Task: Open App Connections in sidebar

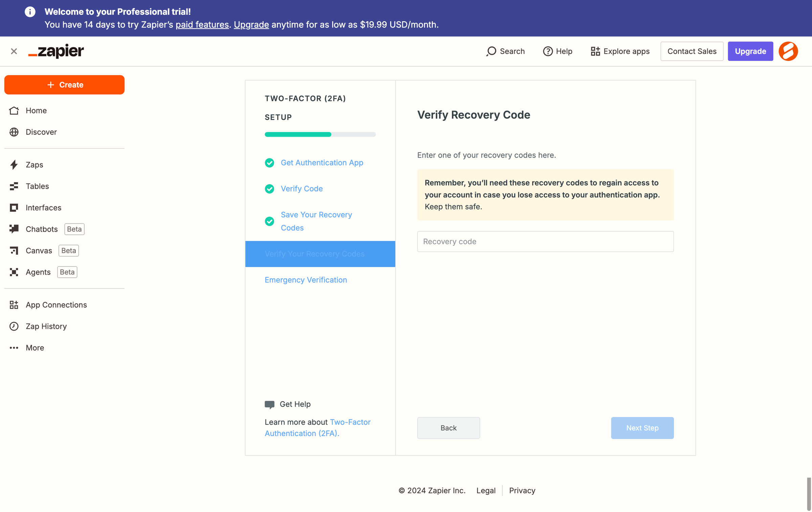Action: pos(64,305)
